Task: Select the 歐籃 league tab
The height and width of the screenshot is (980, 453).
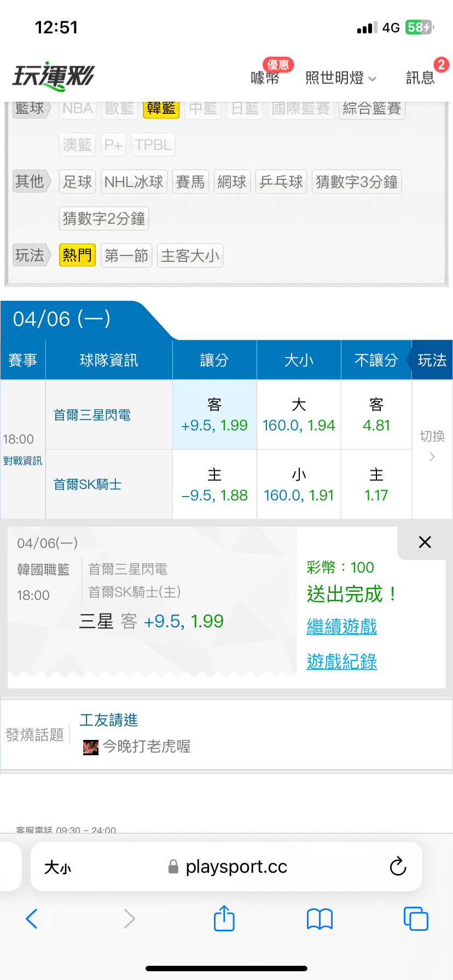Action: pos(120,108)
